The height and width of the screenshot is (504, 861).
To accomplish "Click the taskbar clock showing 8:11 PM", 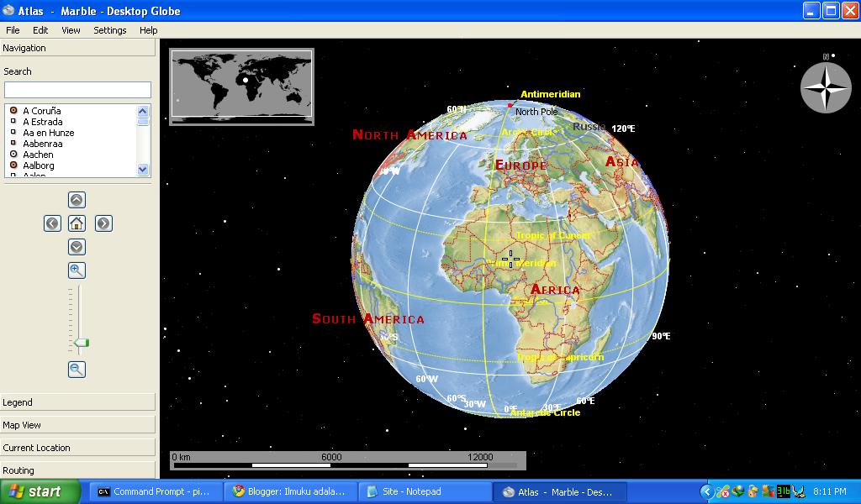I will coord(830,492).
